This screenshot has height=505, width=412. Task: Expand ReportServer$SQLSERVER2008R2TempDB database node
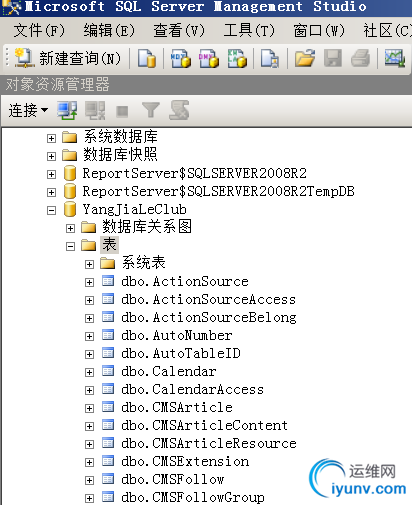point(51,192)
